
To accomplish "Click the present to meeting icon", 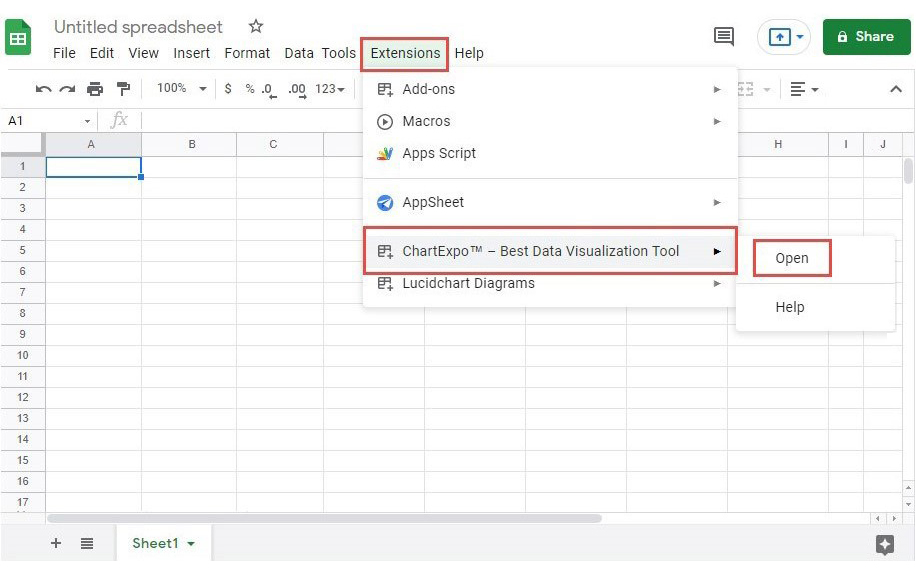I will pyautogui.click(x=779, y=37).
